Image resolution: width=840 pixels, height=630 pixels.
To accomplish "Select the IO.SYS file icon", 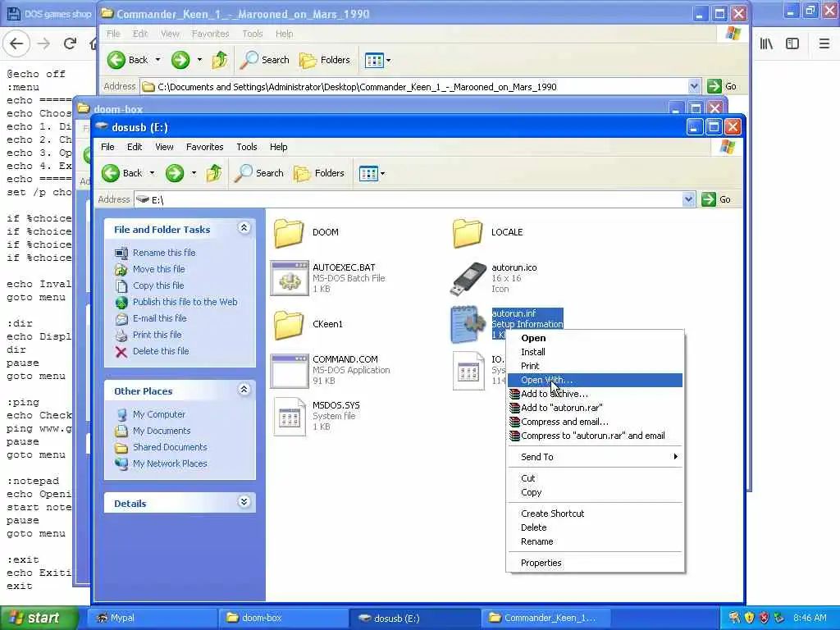I will pyautogui.click(x=468, y=370).
